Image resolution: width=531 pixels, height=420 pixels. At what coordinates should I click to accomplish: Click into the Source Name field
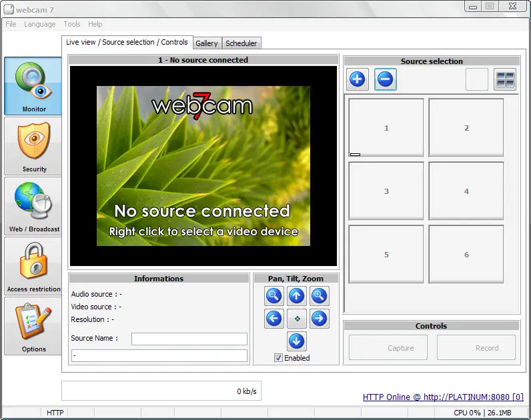click(189, 339)
